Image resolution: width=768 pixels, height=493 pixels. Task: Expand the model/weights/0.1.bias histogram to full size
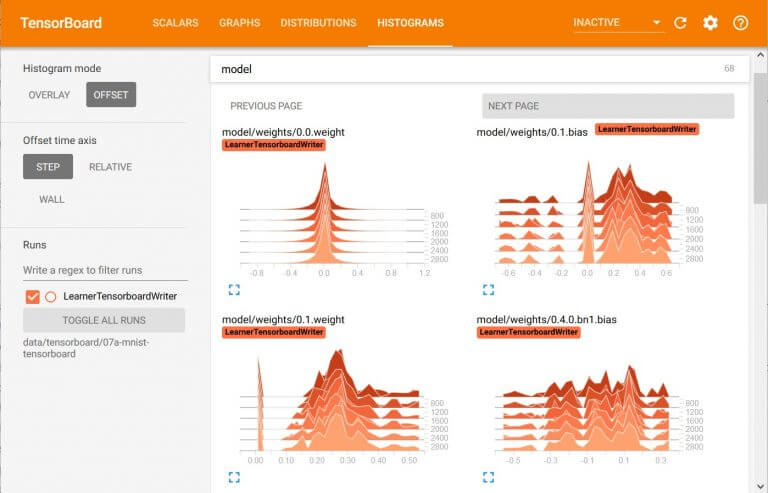coord(488,290)
